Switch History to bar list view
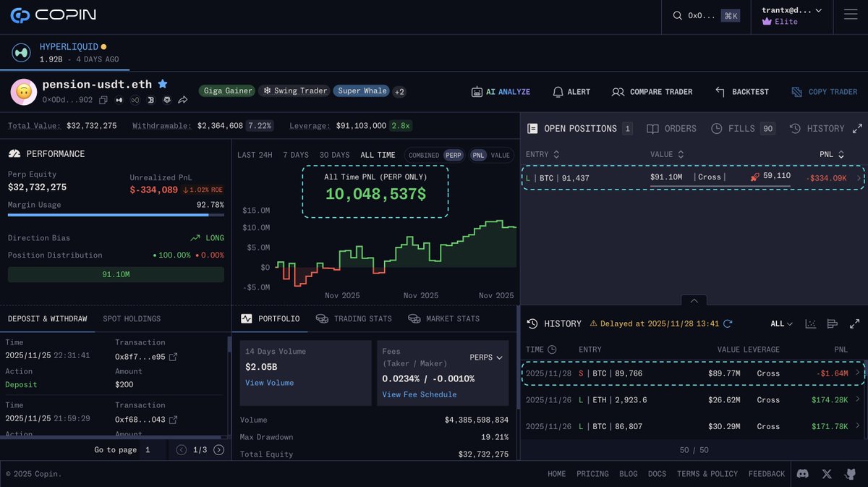The height and width of the screenshot is (487, 868). pos(832,323)
